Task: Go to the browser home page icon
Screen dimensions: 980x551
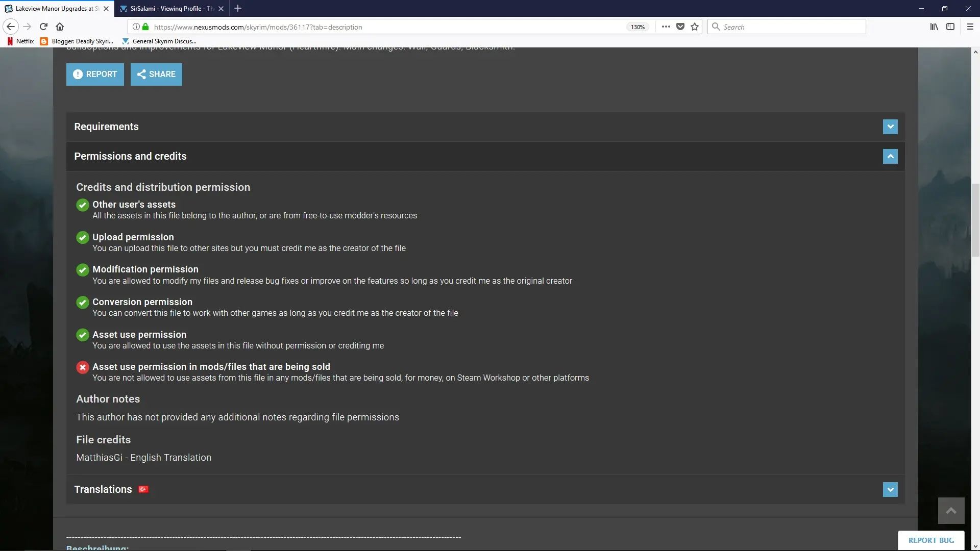Action: 60,27
